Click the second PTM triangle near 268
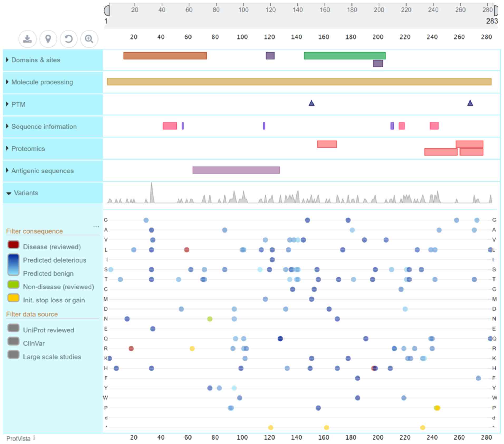This screenshot has height=444, width=504. (470, 103)
